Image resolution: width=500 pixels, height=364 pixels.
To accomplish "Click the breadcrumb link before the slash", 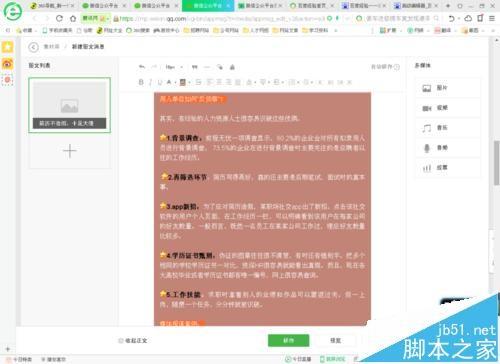I will point(52,47).
